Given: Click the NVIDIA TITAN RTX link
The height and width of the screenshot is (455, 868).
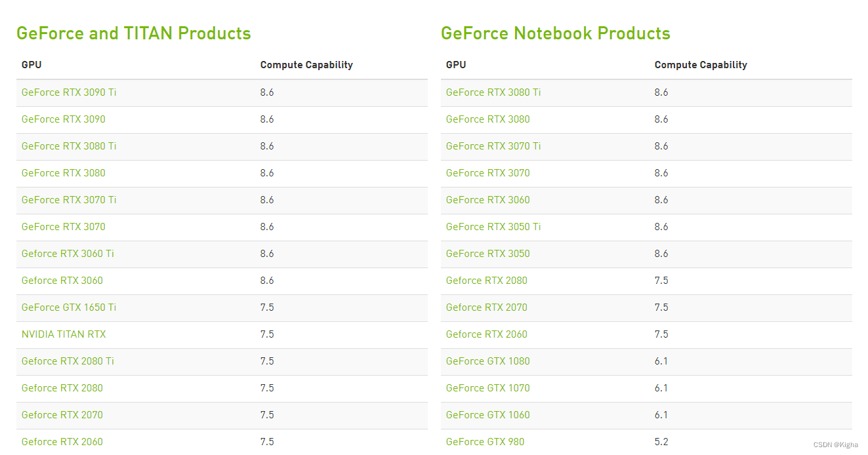Looking at the screenshot, I should [64, 334].
